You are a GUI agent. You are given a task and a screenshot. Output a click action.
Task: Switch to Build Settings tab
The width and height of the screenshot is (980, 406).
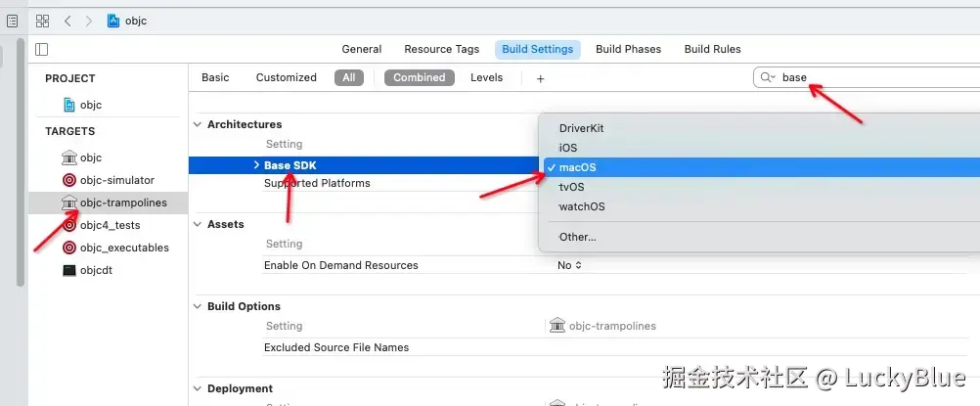tap(538, 49)
